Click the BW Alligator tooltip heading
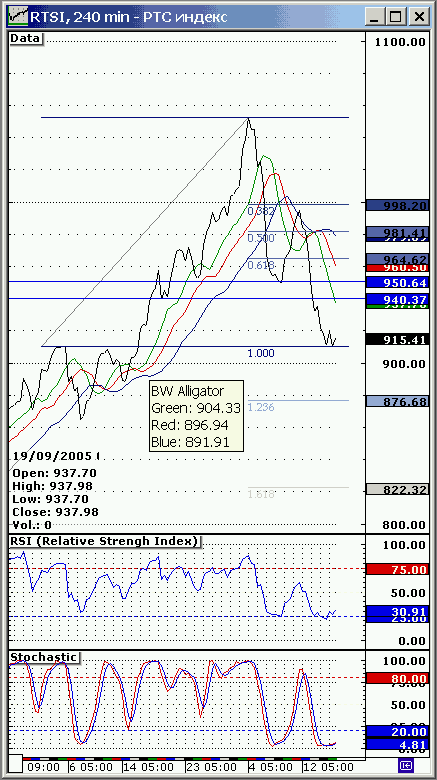This screenshot has height=780, width=437. click(188, 390)
